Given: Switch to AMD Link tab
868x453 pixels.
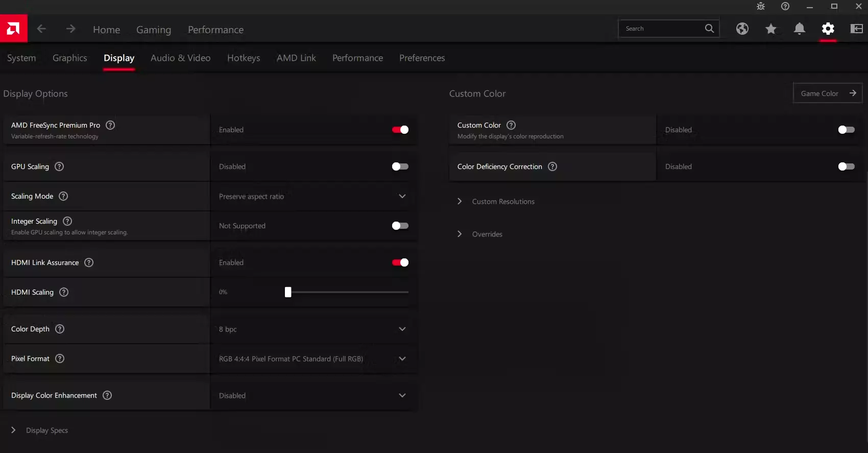Looking at the screenshot, I should pos(296,58).
